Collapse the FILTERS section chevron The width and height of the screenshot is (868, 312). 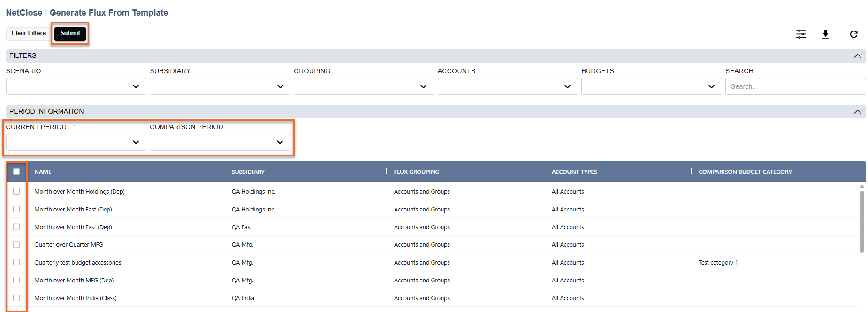(857, 56)
